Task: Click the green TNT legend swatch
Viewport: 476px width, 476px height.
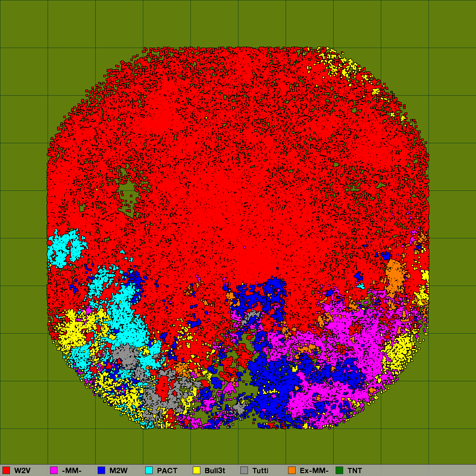Action: click(339, 470)
